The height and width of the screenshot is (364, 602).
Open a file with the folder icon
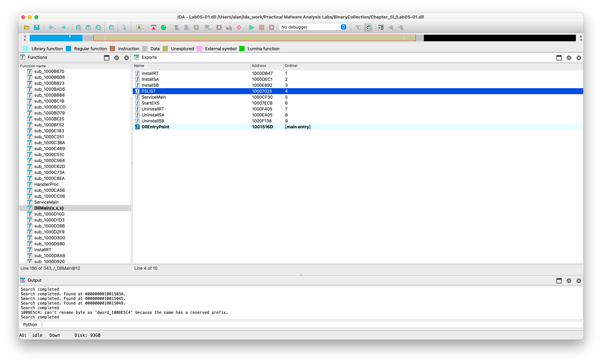(27, 27)
